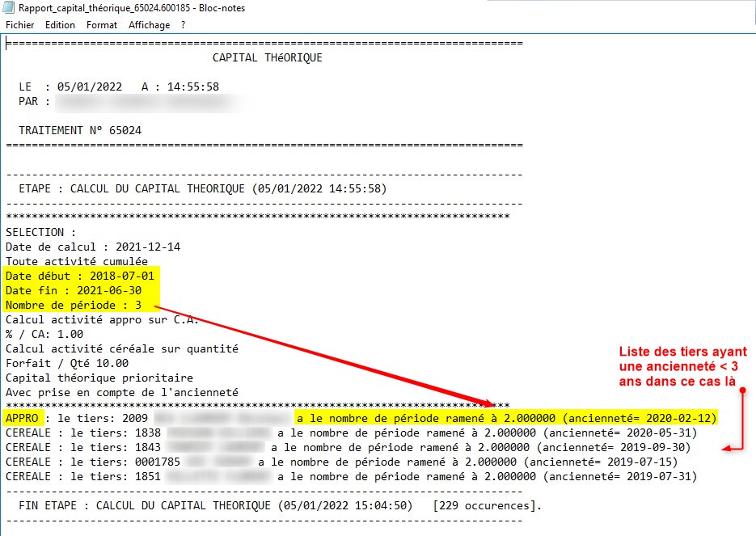The height and width of the screenshot is (536, 756).
Task: Open the ? help menu
Action: click(x=184, y=25)
